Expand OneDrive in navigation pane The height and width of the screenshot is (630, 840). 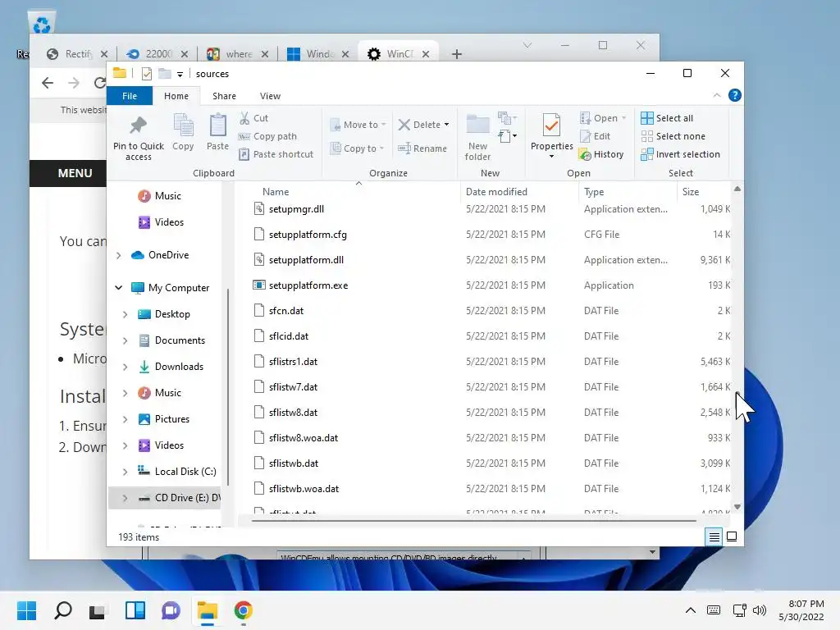click(x=118, y=256)
